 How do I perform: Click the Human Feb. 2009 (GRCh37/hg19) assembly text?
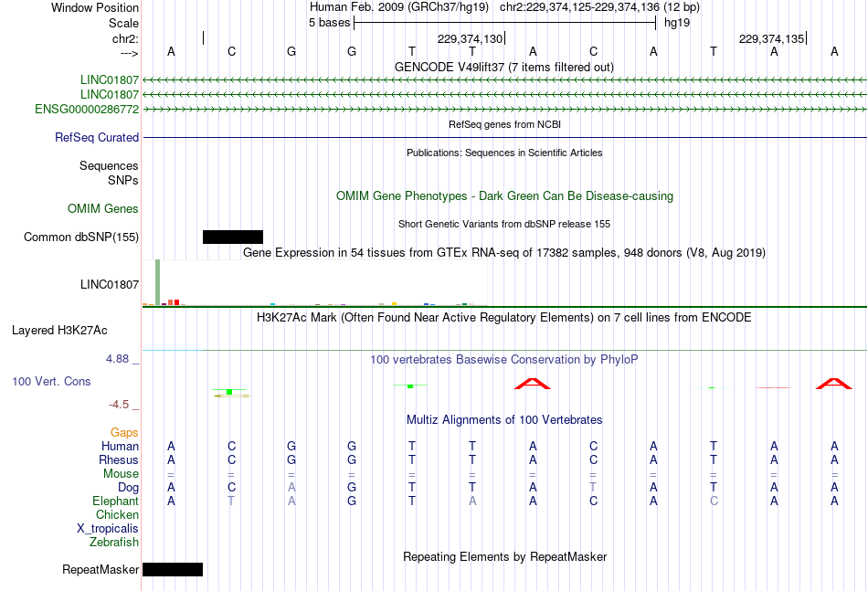tap(399, 7)
